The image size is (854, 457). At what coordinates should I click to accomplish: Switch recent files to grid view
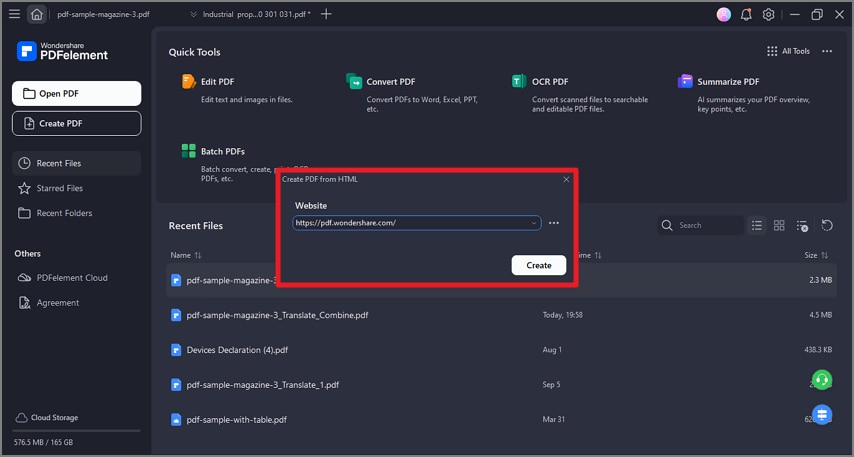780,226
